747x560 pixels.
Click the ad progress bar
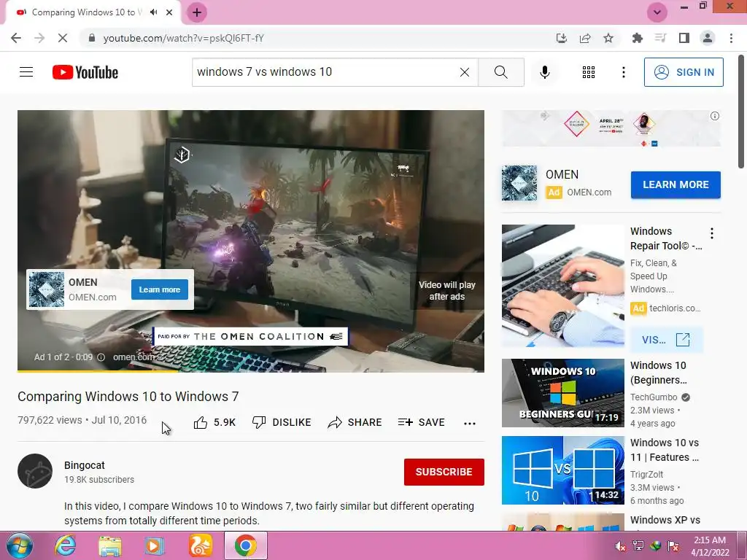pyautogui.click(x=251, y=371)
